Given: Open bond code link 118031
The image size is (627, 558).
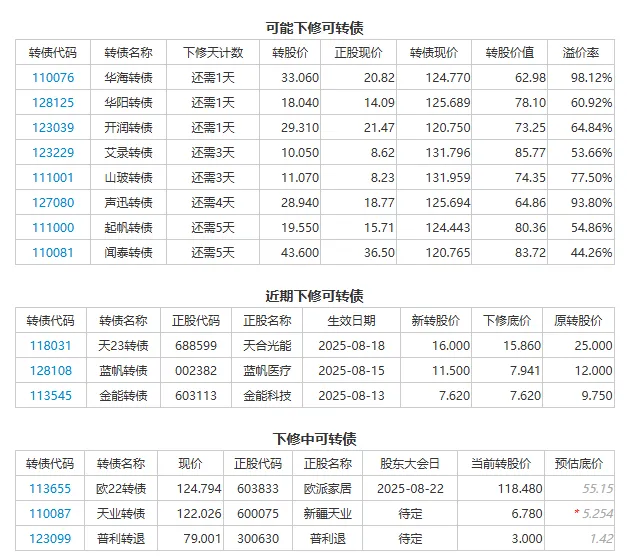Looking at the screenshot, I should 51,346.
